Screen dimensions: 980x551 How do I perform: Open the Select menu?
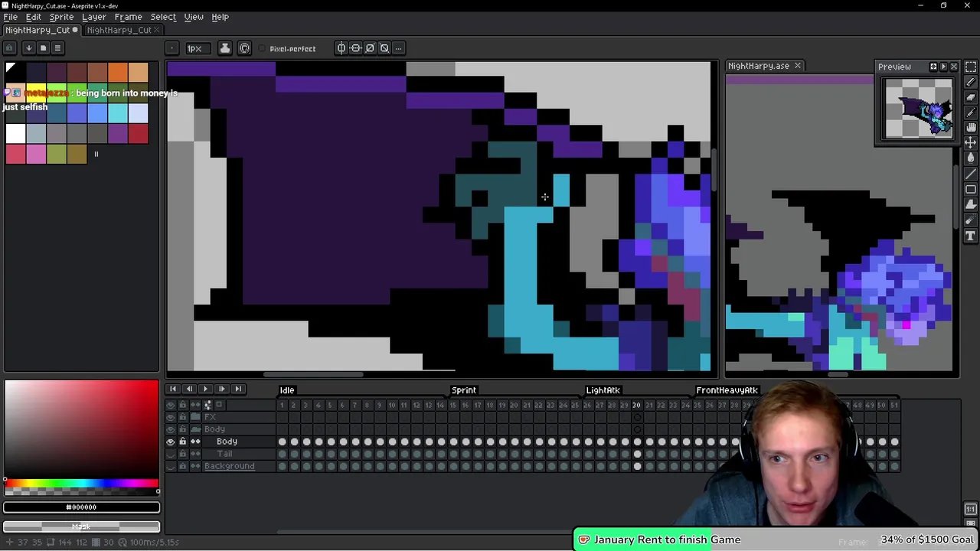pyautogui.click(x=163, y=17)
